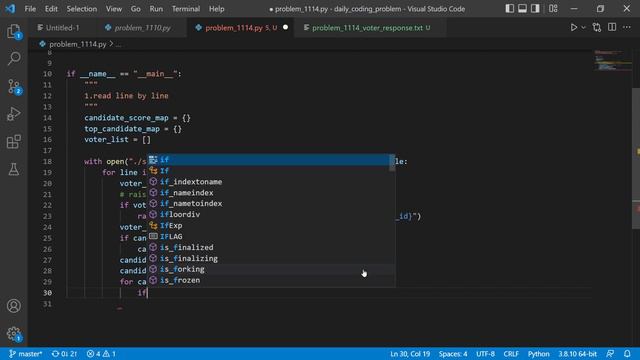Run the Python file with play button
Viewport: 640px width, 360px height.
coord(573,27)
